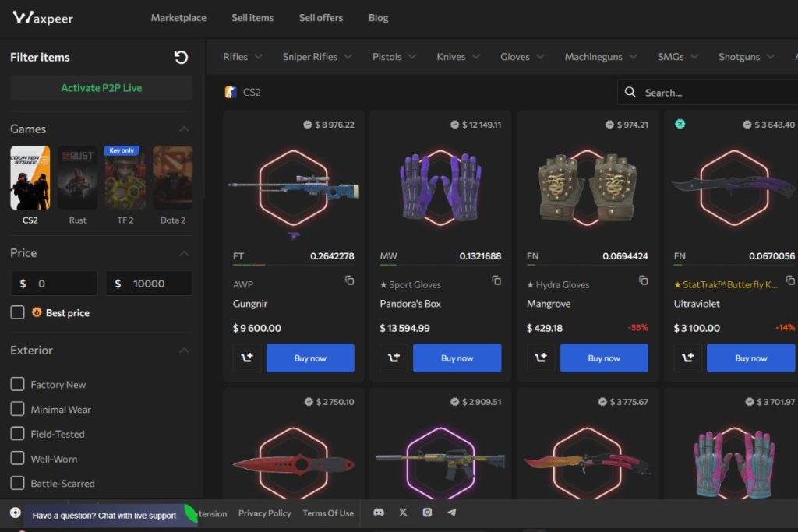798x532 pixels.
Task: Open the Knives category dropdown
Action: point(458,56)
